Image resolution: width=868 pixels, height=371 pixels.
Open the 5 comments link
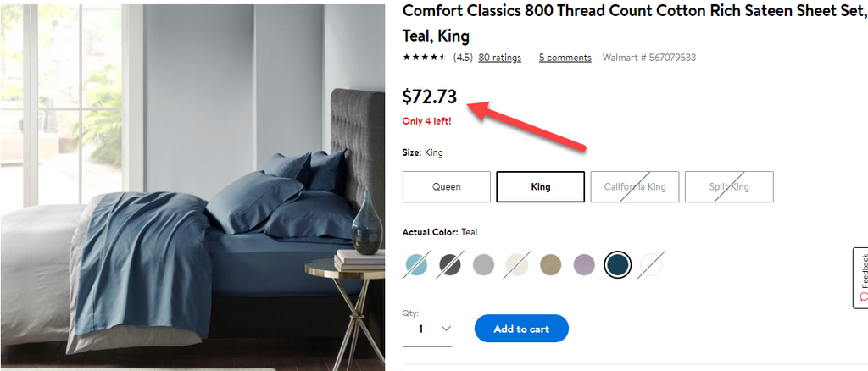tap(565, 58)
